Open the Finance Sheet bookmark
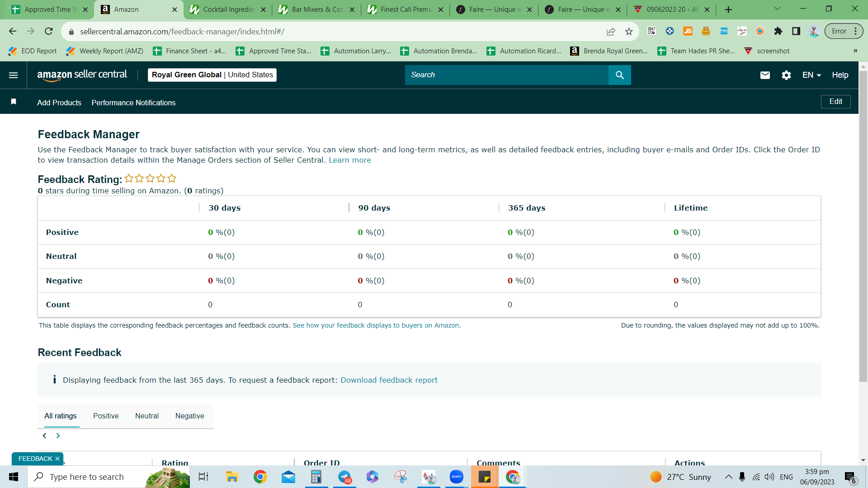The height and width of the screenshot is (488, 868). click(x=189, y=51)
